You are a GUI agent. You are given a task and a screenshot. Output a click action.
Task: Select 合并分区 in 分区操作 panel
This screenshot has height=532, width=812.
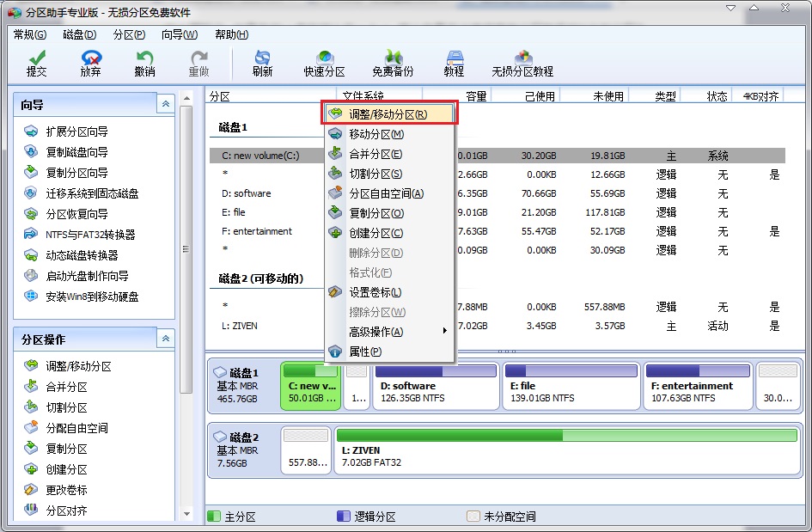56,387
